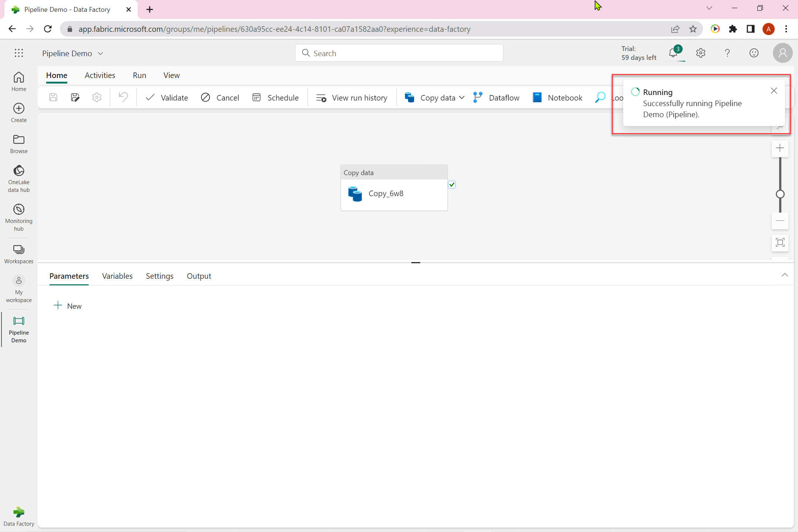The width and height of the screenshot is (798, 532).
Task: Click the Data Factory experience switcher icon
Action: tap(18, 512)
